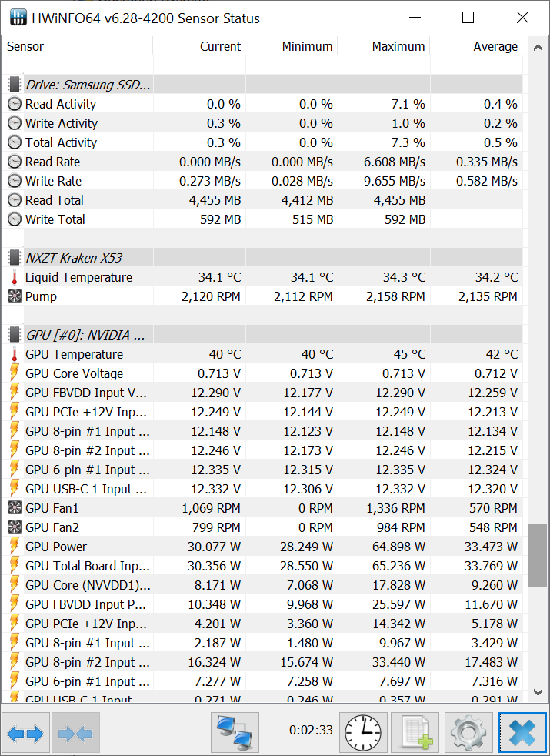Screen dimensions: 550x756
Task: Click the clock icon beside Total Activity
Action: 15,142
